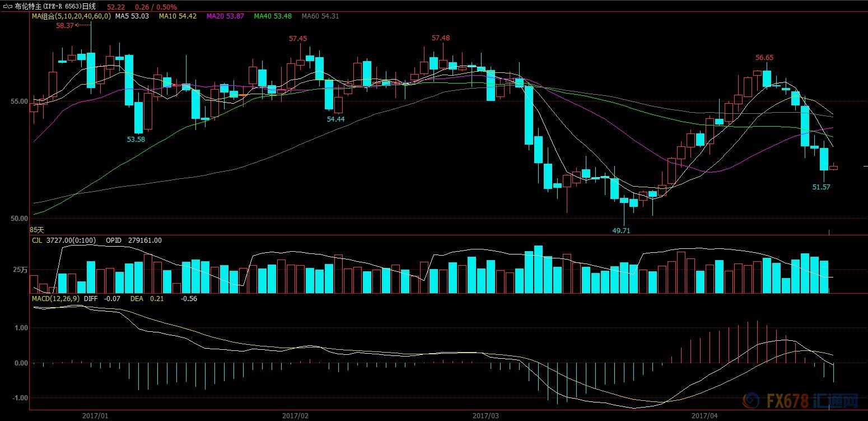Select the MA5 53.03 legend

(x=132, y=16)
